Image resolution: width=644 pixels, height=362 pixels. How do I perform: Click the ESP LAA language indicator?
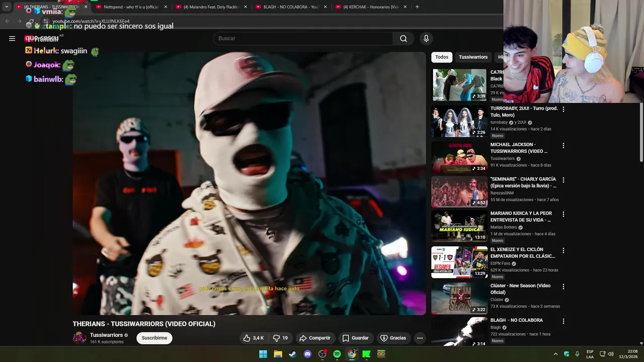(590, 354)
